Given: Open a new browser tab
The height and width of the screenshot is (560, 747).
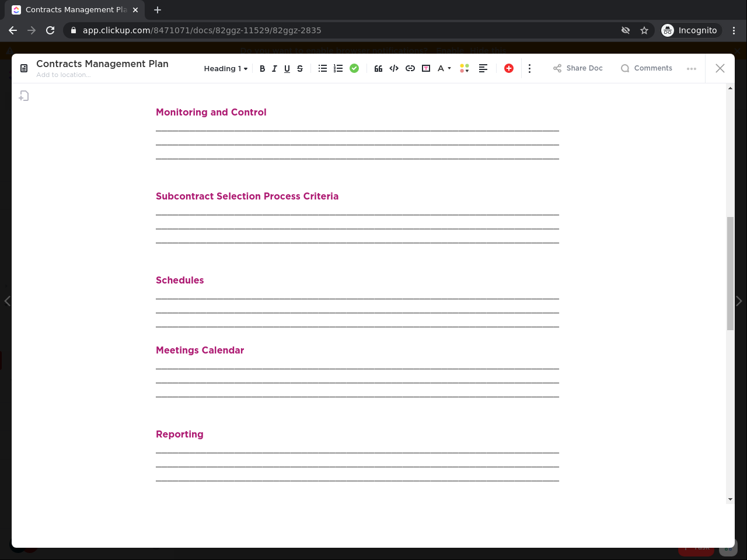Looking at the screenshot, I should click(158, 10).
